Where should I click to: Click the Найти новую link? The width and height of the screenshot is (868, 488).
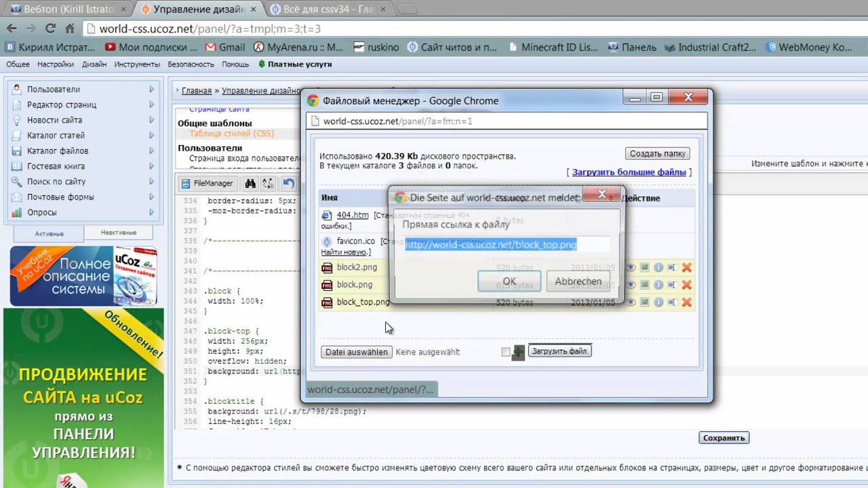click(x=344, y=252)
